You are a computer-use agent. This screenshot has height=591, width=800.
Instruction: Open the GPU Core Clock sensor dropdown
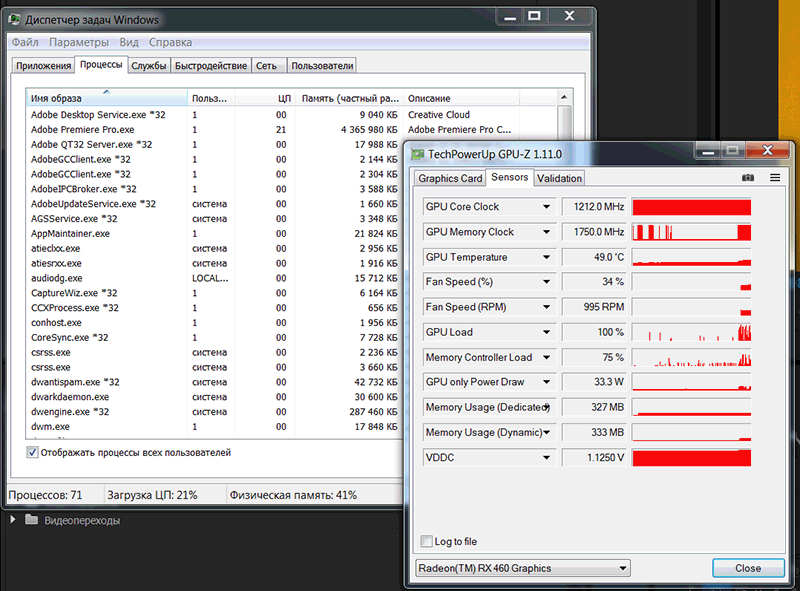546,207
